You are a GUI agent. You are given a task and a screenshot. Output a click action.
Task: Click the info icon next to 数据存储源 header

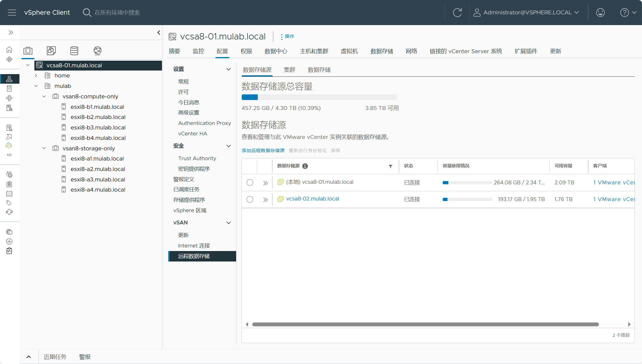(305, 166)
